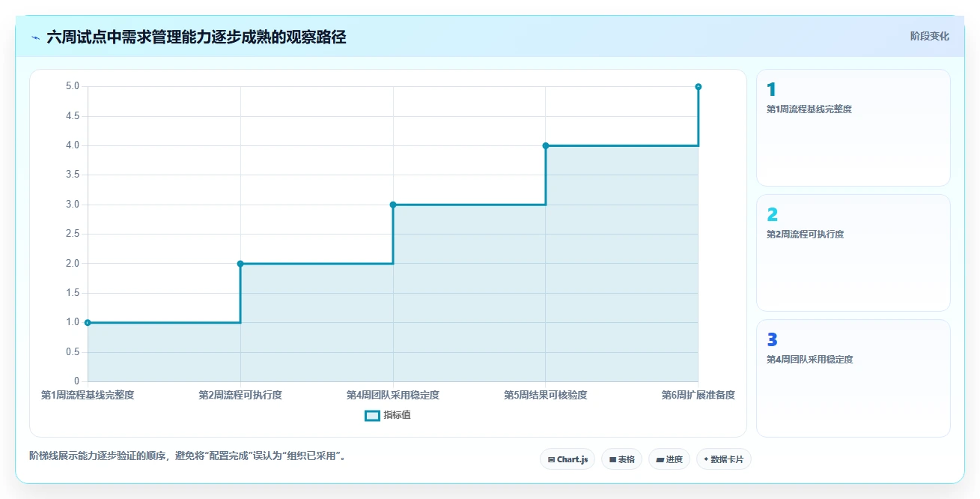Click x-axis label 第2周流程可执行度
This screenshot has height=499, width=980.
tap(240, 395)
